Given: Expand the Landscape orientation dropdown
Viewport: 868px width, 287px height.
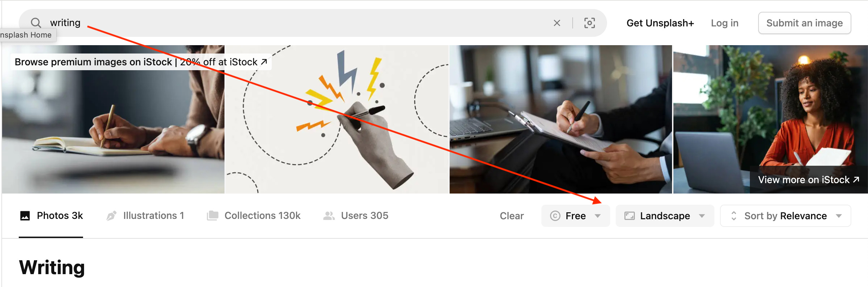Looking at the screenshot, I should (665, 216).
